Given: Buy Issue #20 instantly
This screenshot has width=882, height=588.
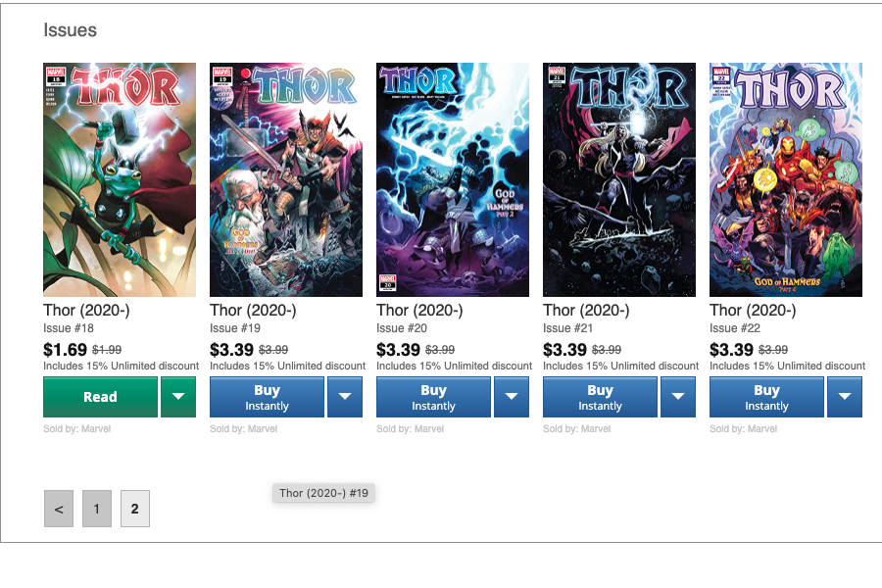Looking at the screenshot, I should pos(434,397).
